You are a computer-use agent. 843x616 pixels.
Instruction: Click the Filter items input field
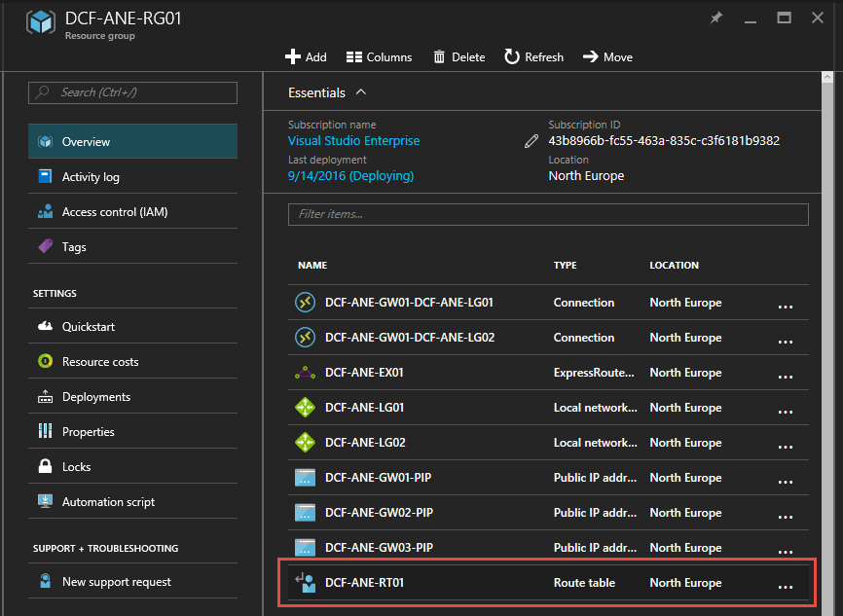click(548, 214)
